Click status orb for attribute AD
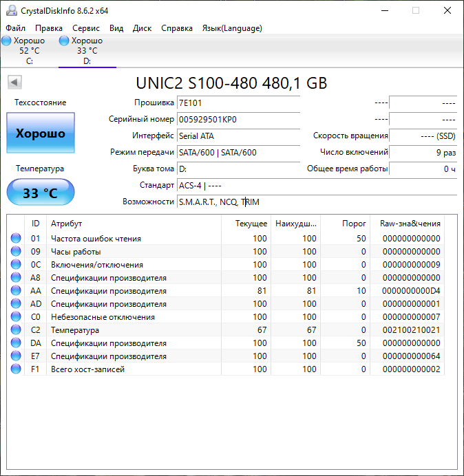464x476 pixels. pyautogui.click(x=16, y=303)
